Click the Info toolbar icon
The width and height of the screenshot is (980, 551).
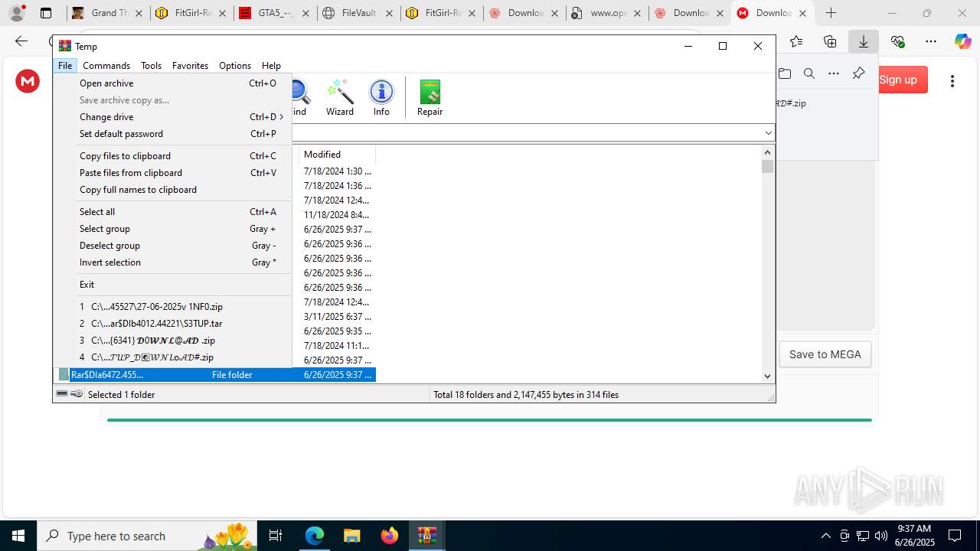coord(381,98)
